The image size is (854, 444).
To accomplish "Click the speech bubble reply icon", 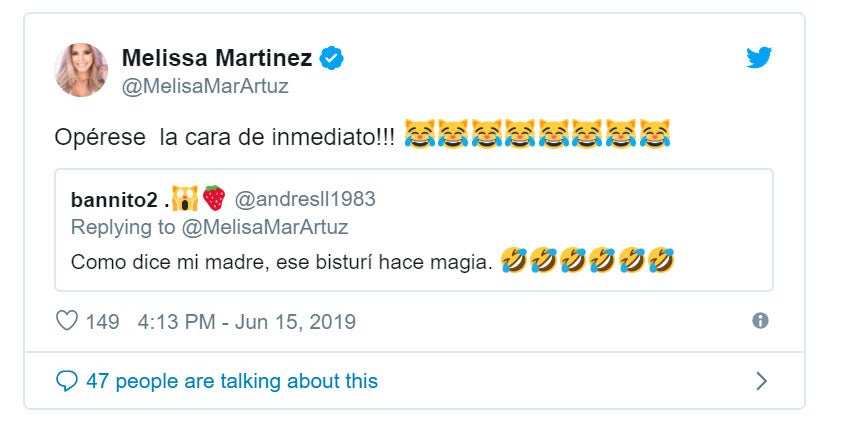I will 67,381.
